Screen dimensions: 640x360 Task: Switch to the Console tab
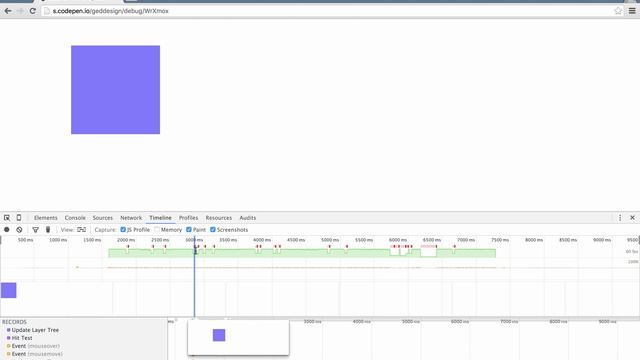(75, 218)
